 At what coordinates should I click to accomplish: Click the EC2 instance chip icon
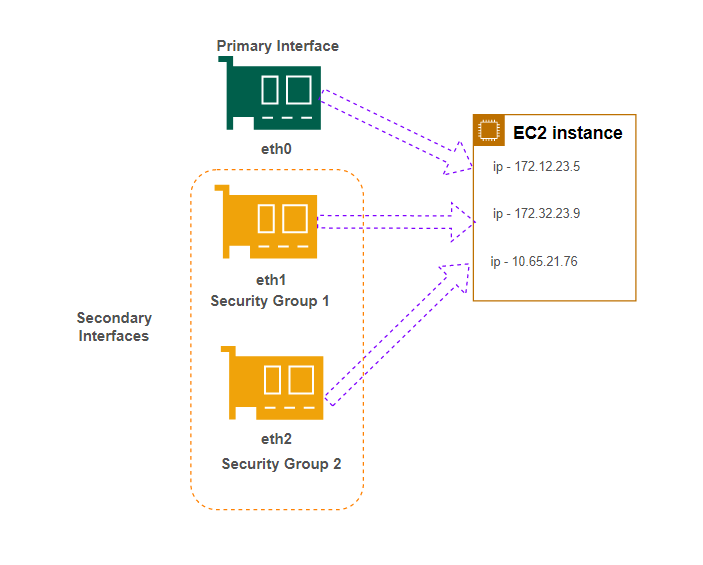click(489, 130)
